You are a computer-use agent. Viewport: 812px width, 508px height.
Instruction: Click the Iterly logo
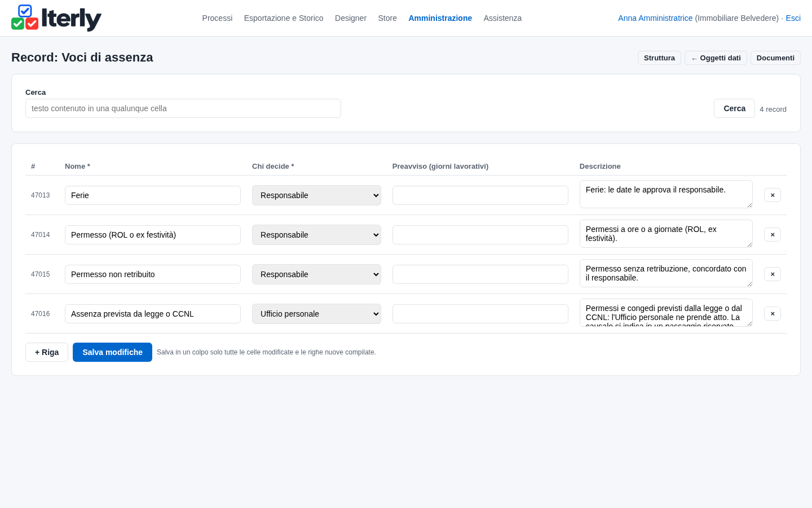pyautogui.click(x=56, y=18)
